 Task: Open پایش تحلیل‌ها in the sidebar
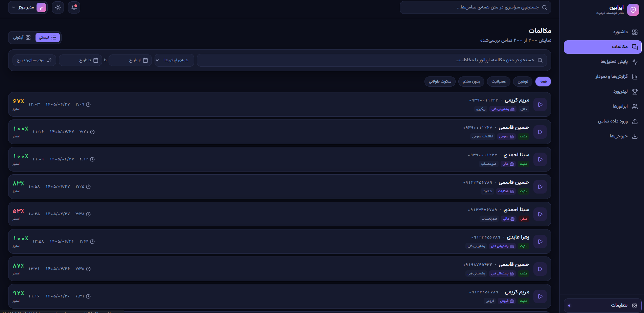[603, 62]
